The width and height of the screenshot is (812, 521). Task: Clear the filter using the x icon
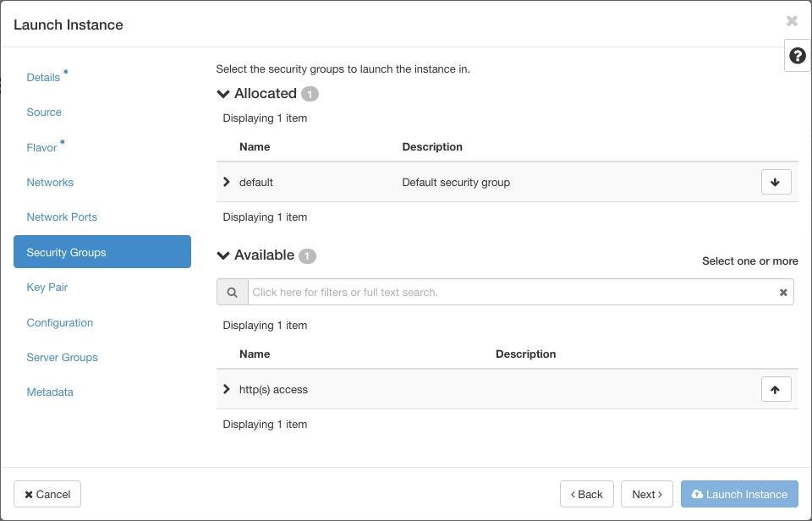(783, 291)
